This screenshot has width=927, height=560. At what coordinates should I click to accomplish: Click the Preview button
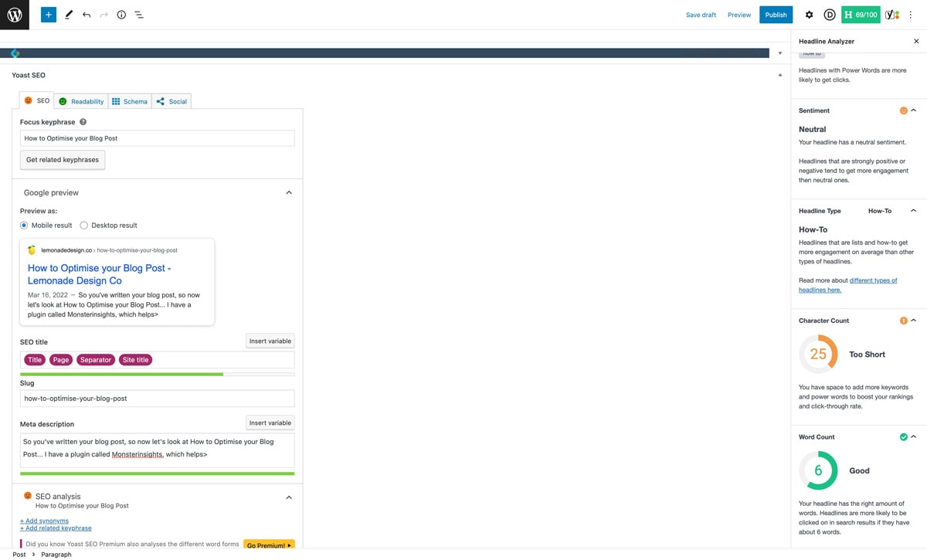tap(739, 15)
